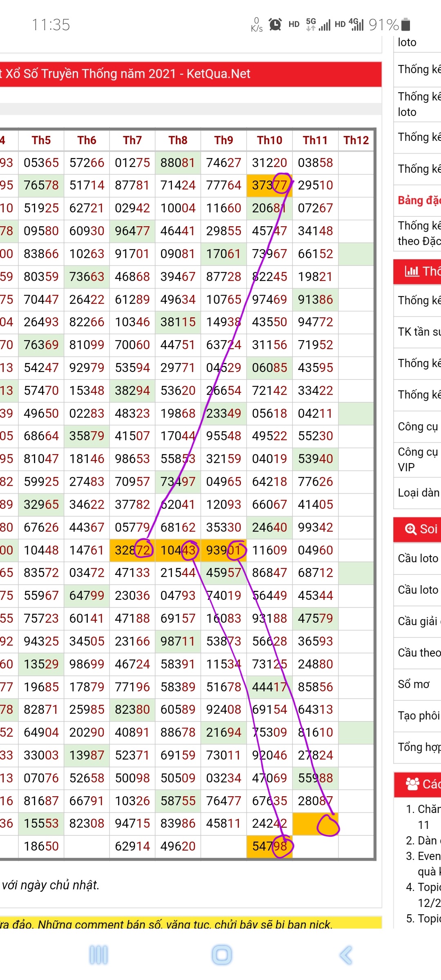Open the Tạo phôi sidebar link

coord(419,715)
